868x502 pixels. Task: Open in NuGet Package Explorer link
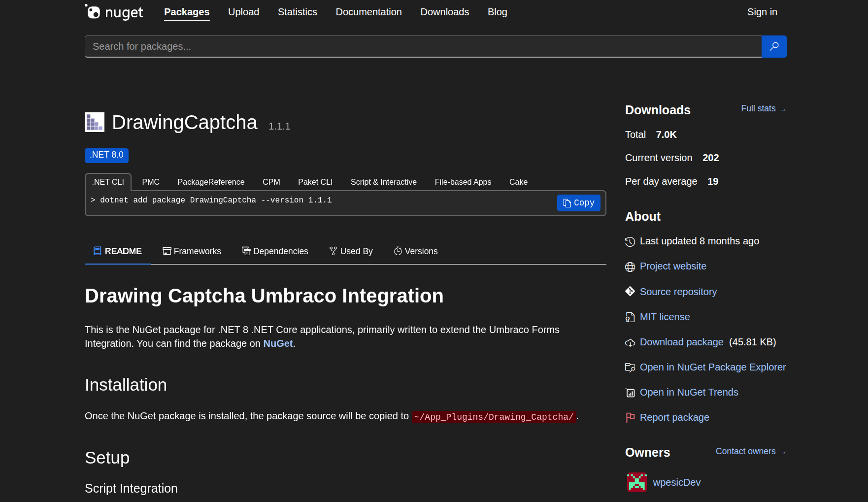[712, 367]
